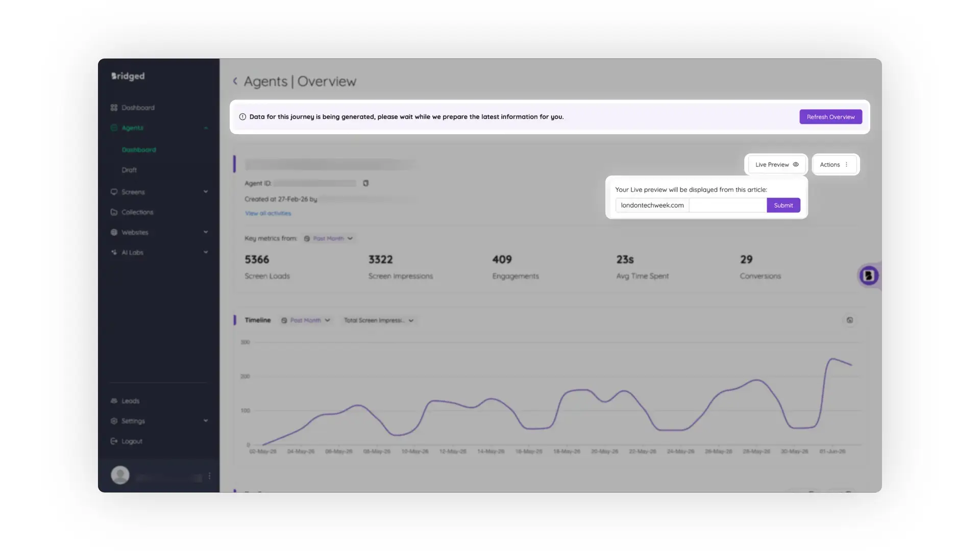Click the Websites globe icon
This screenshot has width=980, height=551.
(114, 232)
